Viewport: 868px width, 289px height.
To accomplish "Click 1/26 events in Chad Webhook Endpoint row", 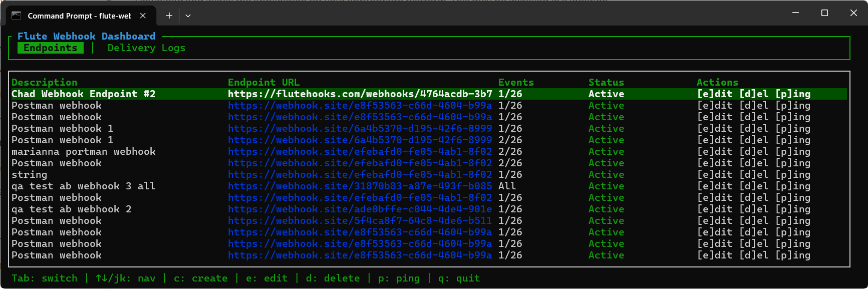I will [510, 94].
